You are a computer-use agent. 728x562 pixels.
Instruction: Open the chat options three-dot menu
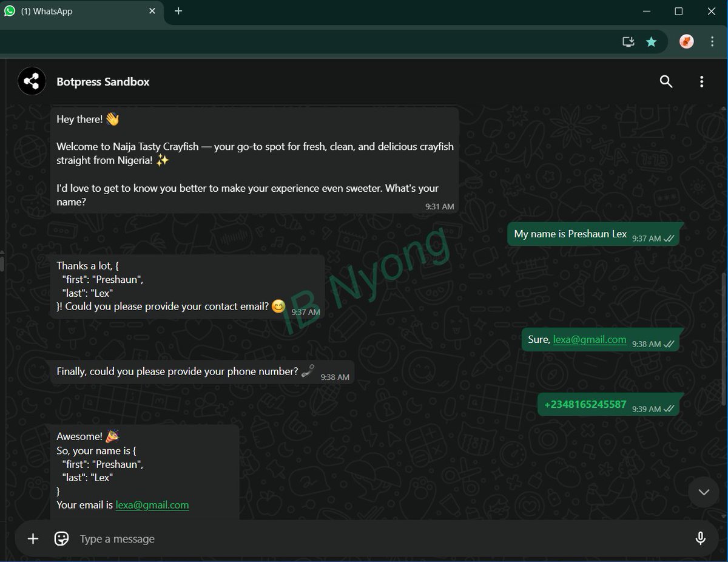click(x=702, y=81)
